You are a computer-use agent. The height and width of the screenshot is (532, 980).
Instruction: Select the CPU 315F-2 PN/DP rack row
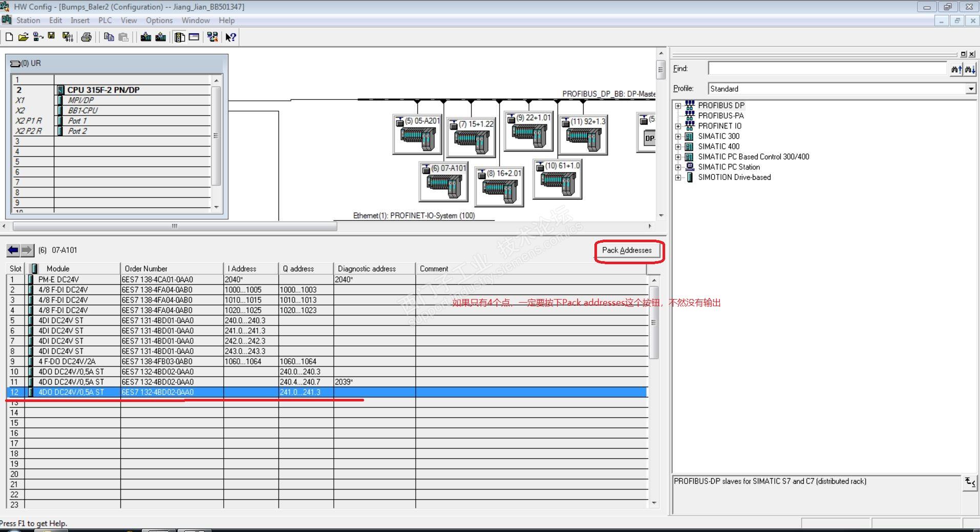(111, 90)
